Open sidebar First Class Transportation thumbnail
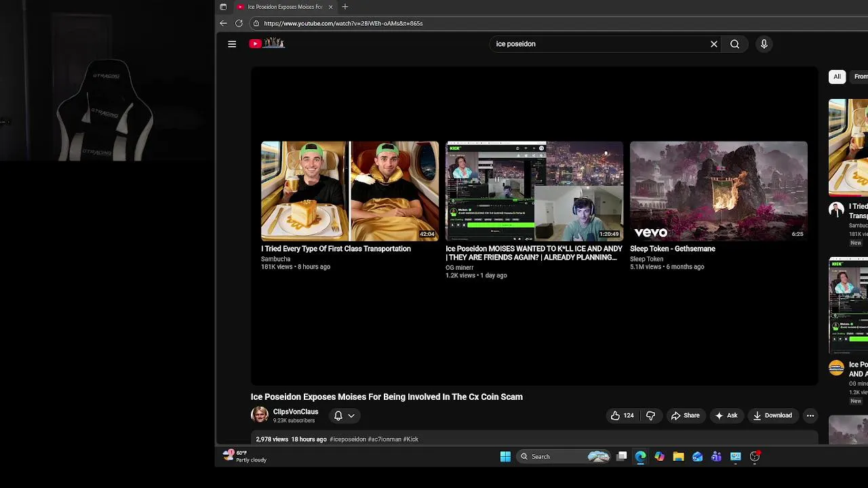Image resolution: width=868 pixels, height=488 pixels. click(x=848, y=148)
